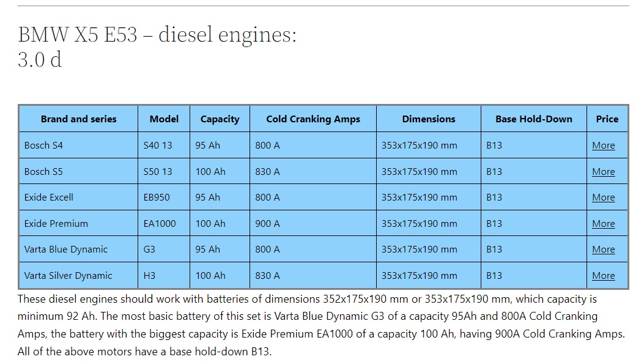Open More link for Varta Blue Dynamic
644x362 pixels.
[604, 249]
